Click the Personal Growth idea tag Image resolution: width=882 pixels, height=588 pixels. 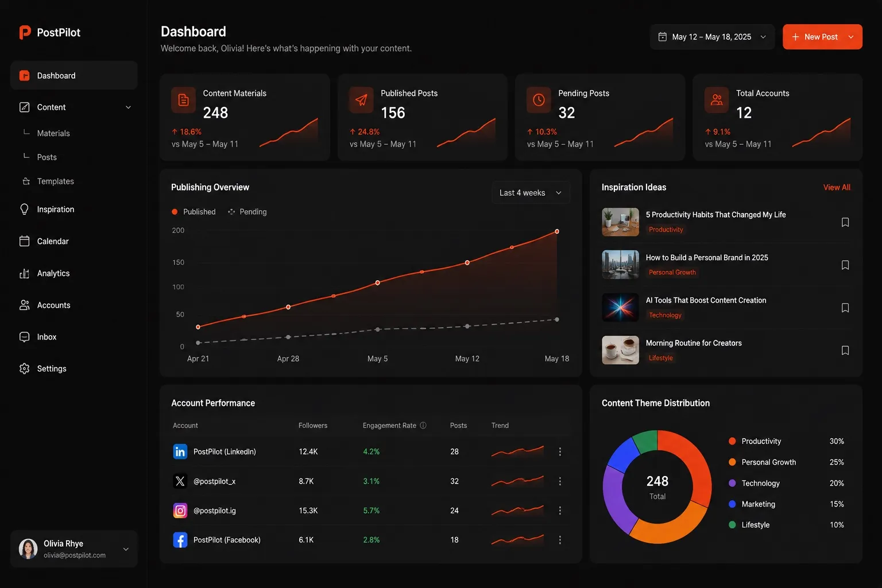click(672, 272)
